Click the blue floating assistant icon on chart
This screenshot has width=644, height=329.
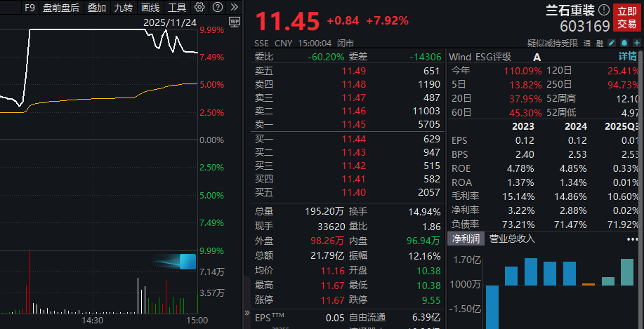tap(187, 262)
